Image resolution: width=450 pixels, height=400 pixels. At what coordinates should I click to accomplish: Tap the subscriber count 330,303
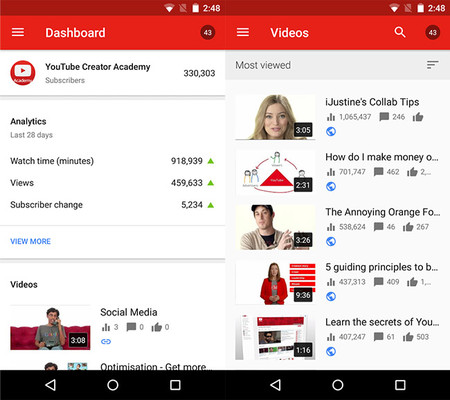pyautogui.click(x=199, y=73)
